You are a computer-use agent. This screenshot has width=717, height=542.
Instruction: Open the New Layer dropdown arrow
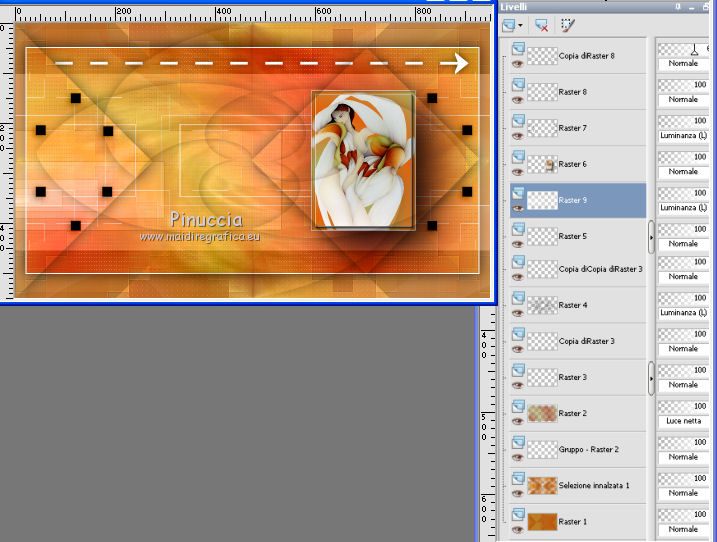520,26
